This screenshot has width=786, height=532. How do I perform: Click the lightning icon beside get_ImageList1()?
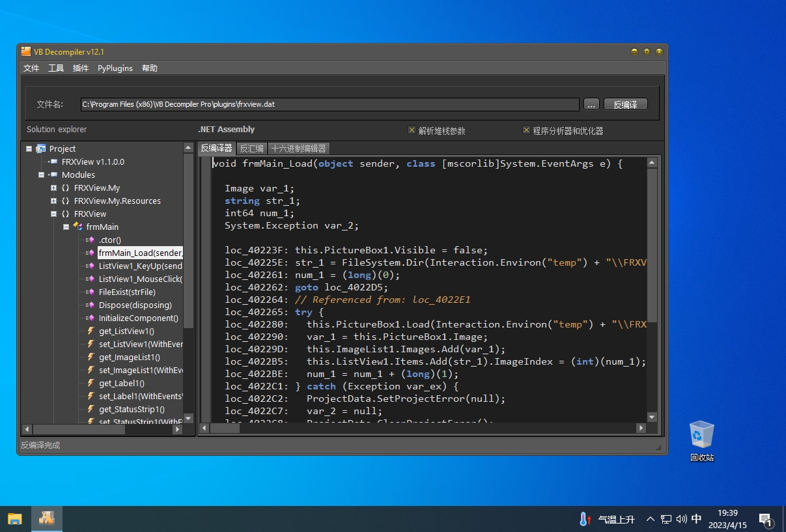tap(91, 357)
